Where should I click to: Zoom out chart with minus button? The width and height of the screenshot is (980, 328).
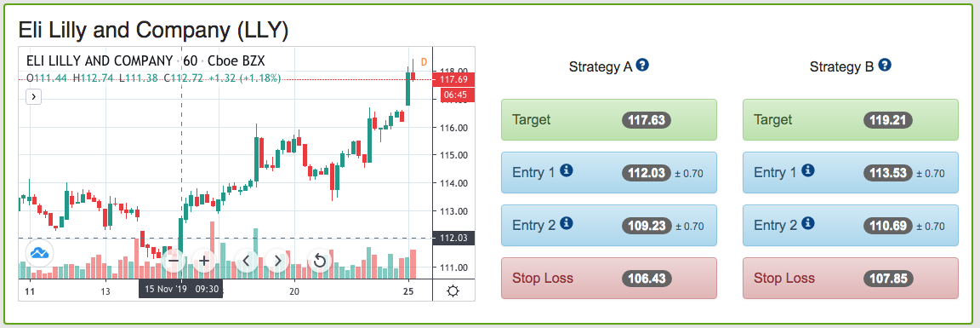(174, 261)
